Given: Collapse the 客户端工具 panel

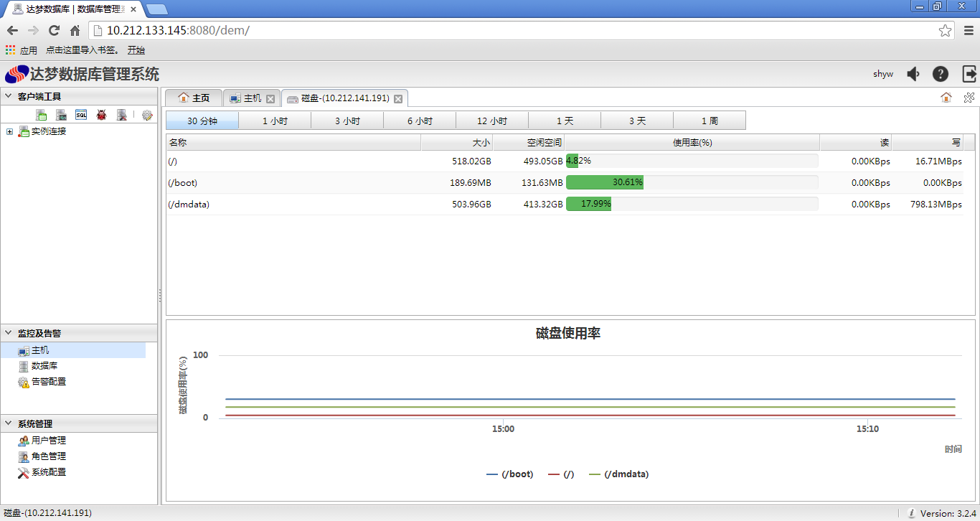Looking at the screenshot, I should pyautogui.click(x=9, y=96).
